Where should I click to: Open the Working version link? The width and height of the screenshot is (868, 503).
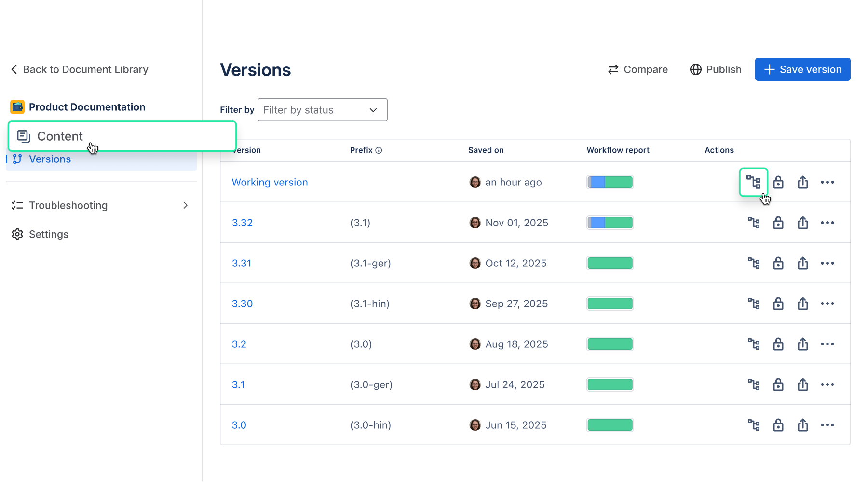pyautogui.click(x=270, y=182)
